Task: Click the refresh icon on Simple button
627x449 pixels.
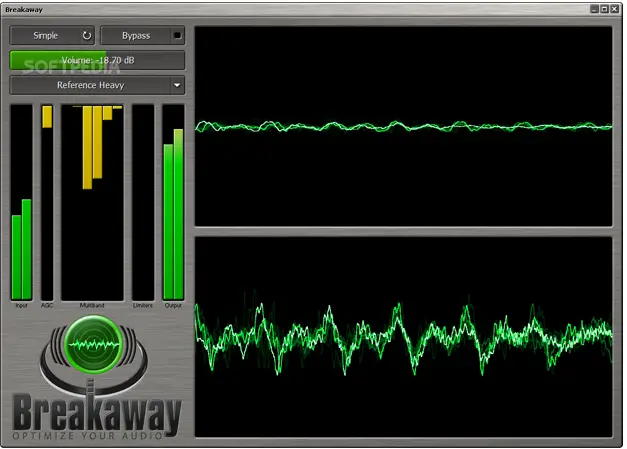Action: 87,36
